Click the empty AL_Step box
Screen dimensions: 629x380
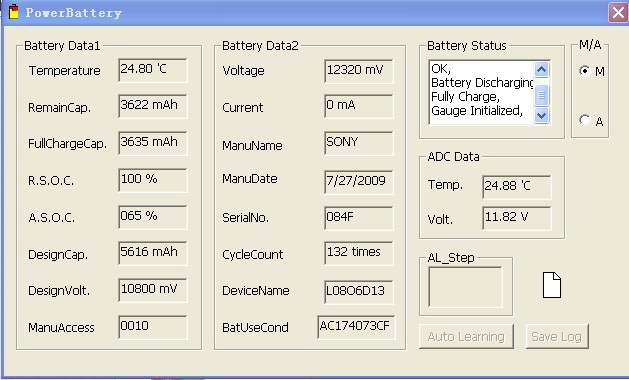(x=465, y=287)
